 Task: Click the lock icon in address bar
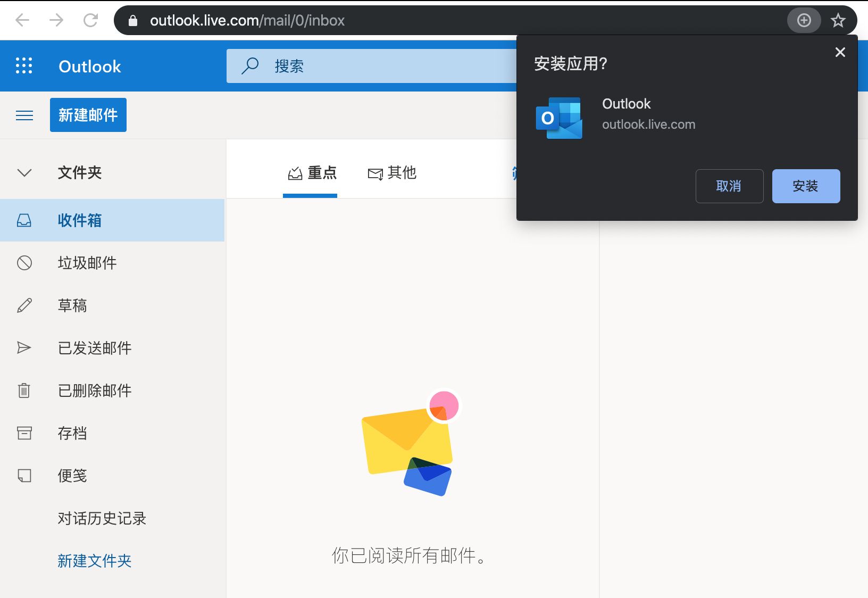point(133,20)
